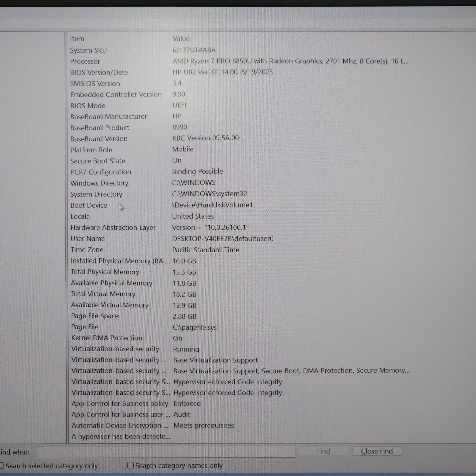Select the Installed Physical Memory row

point(119,261)
